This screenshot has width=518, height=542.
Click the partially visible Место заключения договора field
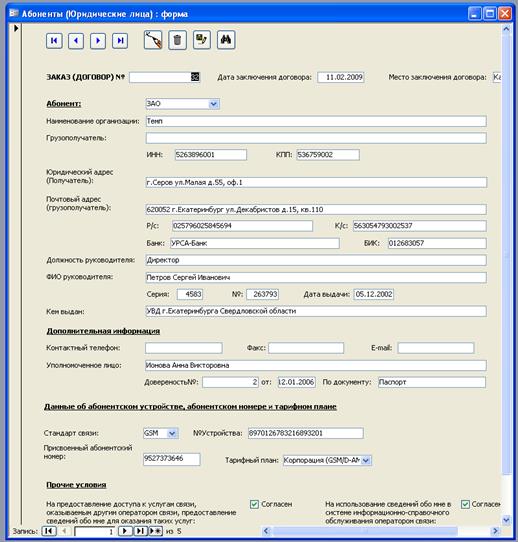[x=497, y=77]
